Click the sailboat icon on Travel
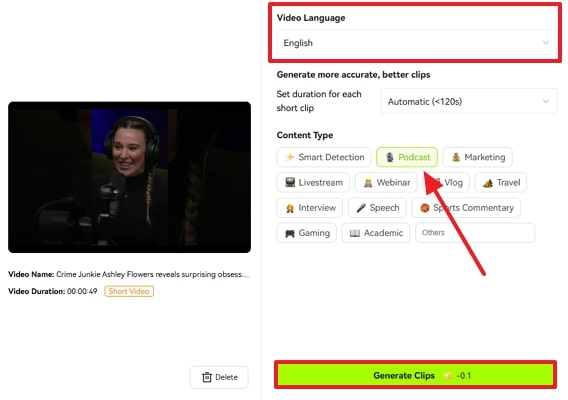Viewport: 568px width, 400px height. 488,183
